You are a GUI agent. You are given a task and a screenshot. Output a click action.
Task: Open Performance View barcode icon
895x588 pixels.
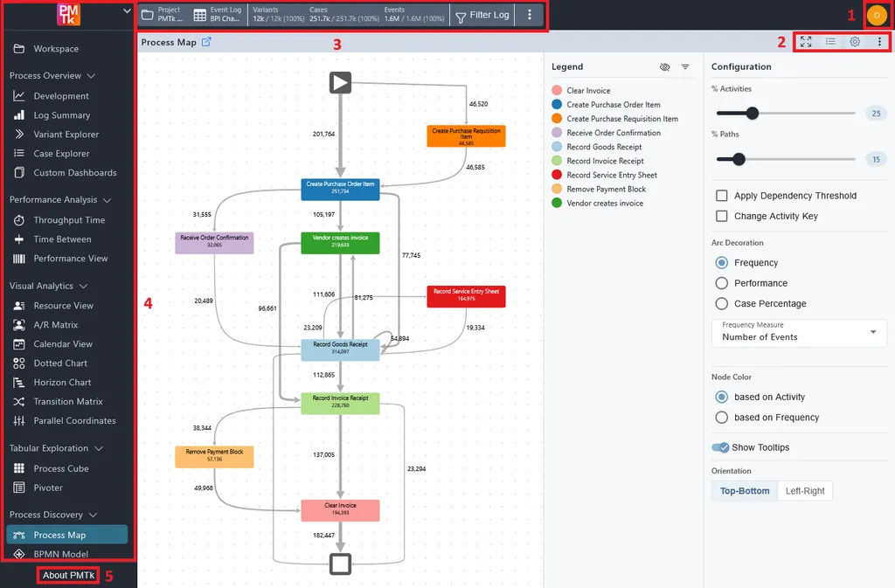[x=19, y=259]
